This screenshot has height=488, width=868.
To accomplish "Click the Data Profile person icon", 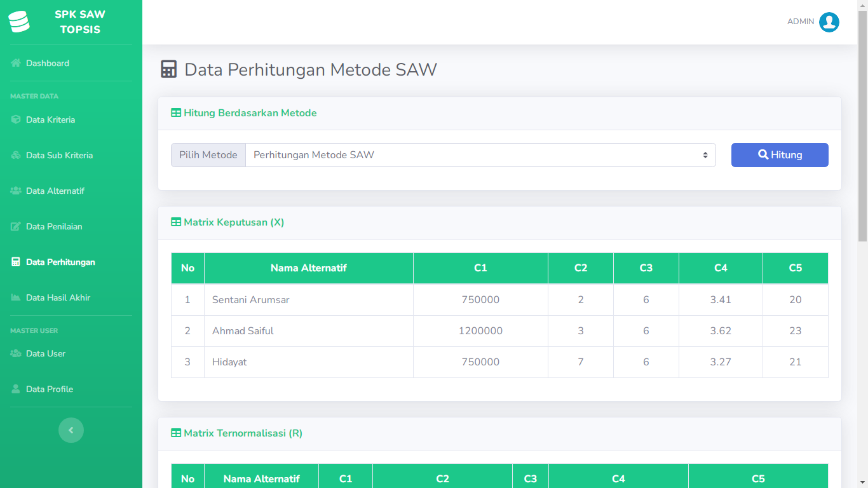I will [x=16, y=389].
